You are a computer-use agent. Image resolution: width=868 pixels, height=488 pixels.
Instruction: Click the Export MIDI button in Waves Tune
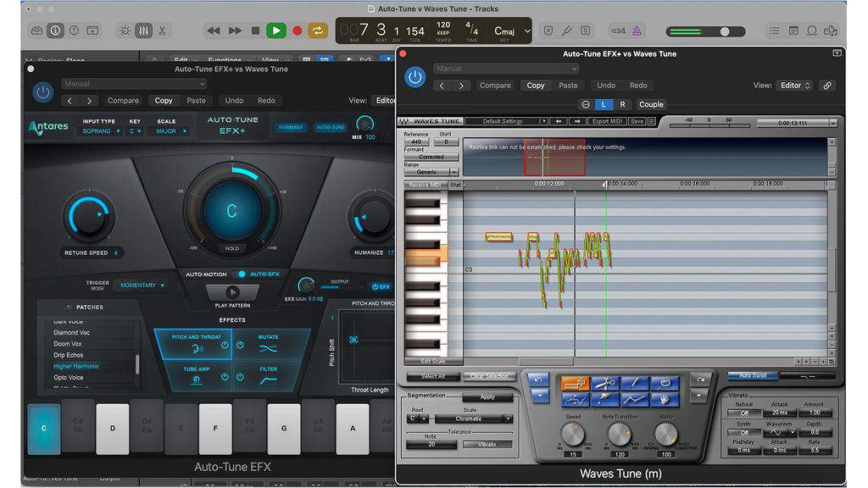609,121
